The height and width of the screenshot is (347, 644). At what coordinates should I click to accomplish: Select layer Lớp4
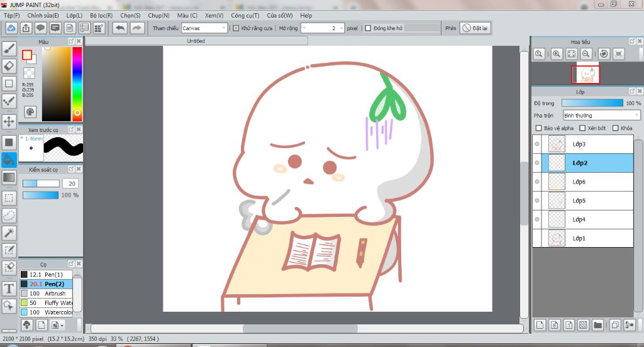pyautogui.click(x=583, y=219)
